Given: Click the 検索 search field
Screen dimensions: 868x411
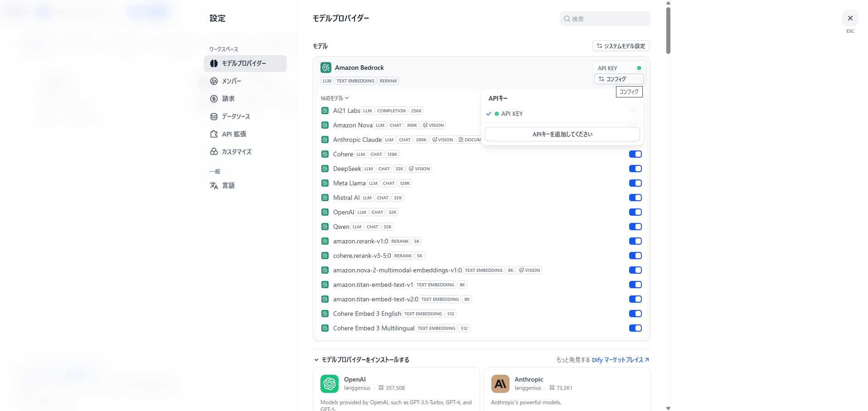Looking at the screenshot, I should point(607,19).
